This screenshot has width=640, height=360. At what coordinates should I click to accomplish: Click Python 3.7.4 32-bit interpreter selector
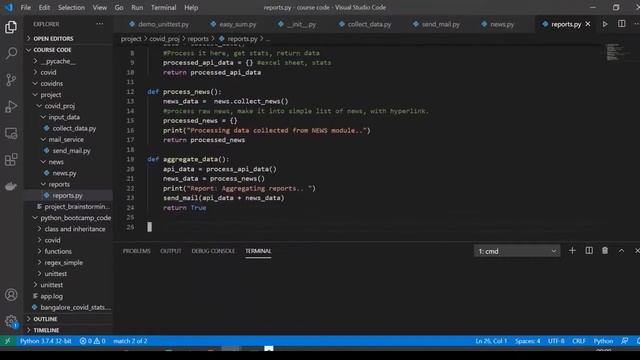click(x=45, y=341)
